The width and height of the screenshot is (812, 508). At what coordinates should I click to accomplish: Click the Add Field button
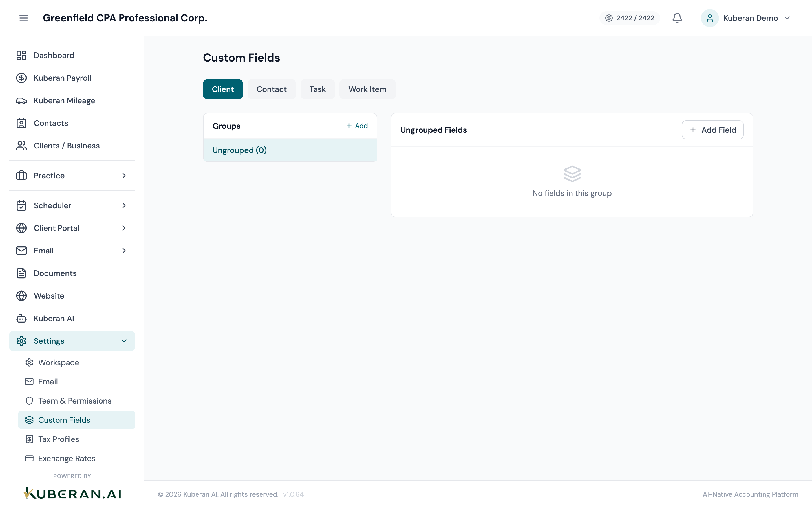(712, 130)
